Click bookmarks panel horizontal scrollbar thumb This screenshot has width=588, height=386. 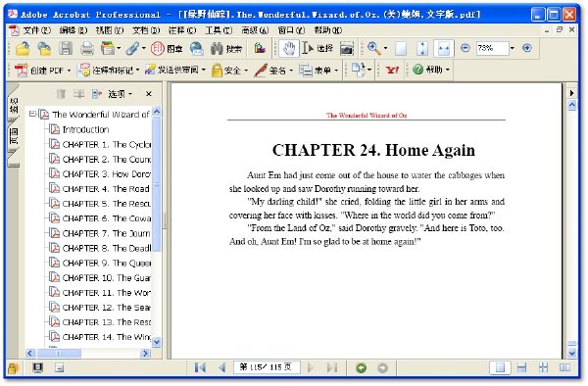coord(59,353)
